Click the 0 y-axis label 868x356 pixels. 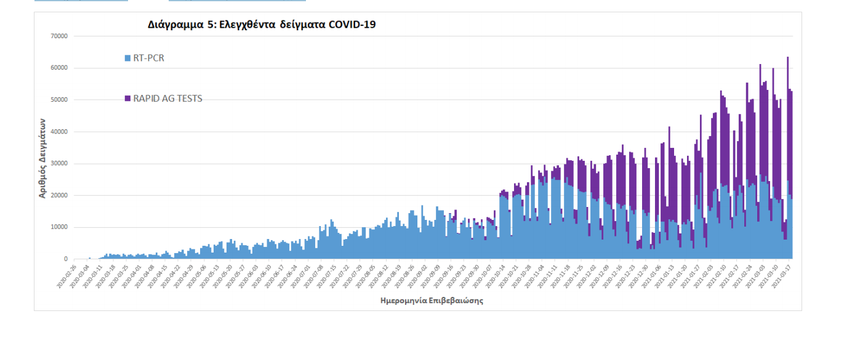65,259
